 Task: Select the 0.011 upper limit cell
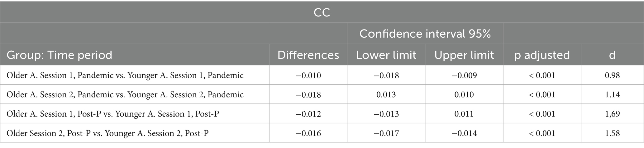[464, 114]
